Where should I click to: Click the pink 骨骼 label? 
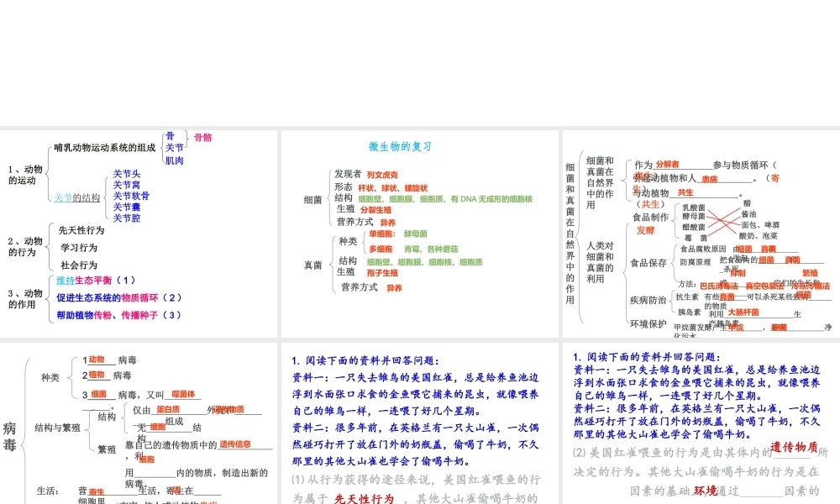tap(202, 137)
